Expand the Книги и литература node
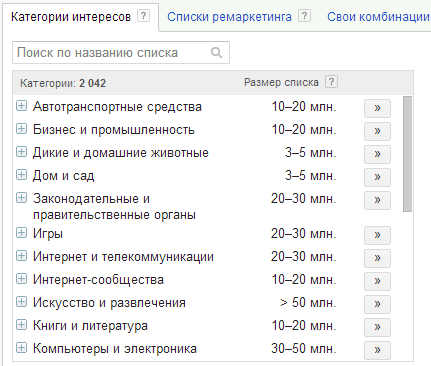This screenshot has width=431, height=366. point(21,325)
